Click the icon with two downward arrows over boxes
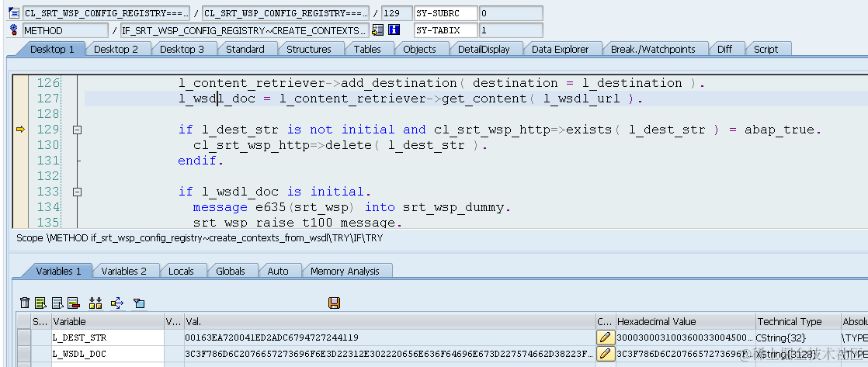Image resolution: width=868 pixels, height=367 pixels. pyautogui.click(x=95, y=303)
